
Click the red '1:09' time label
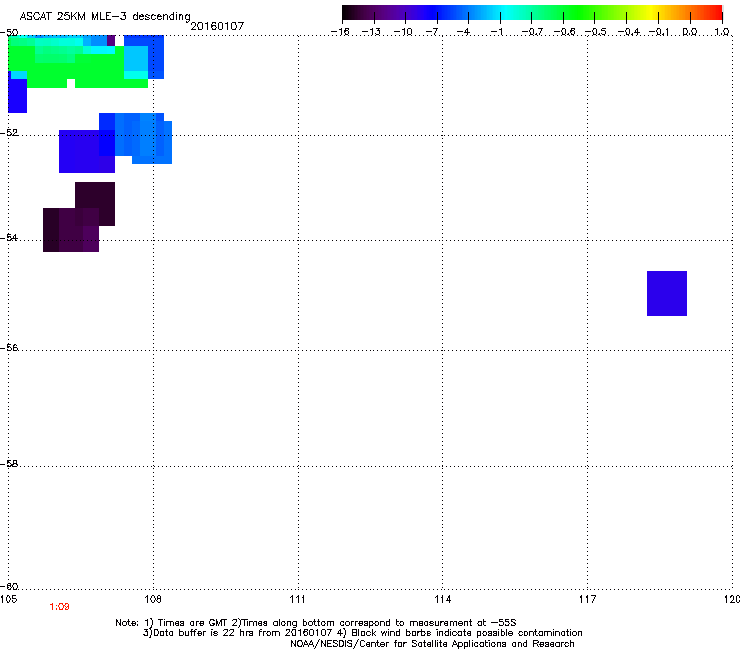pos(59,607)
